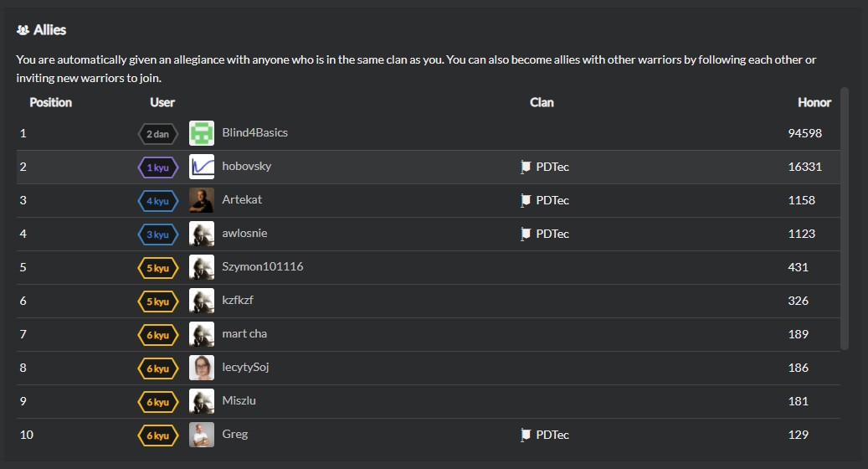Open the Greg user profile link

[234, 435]
